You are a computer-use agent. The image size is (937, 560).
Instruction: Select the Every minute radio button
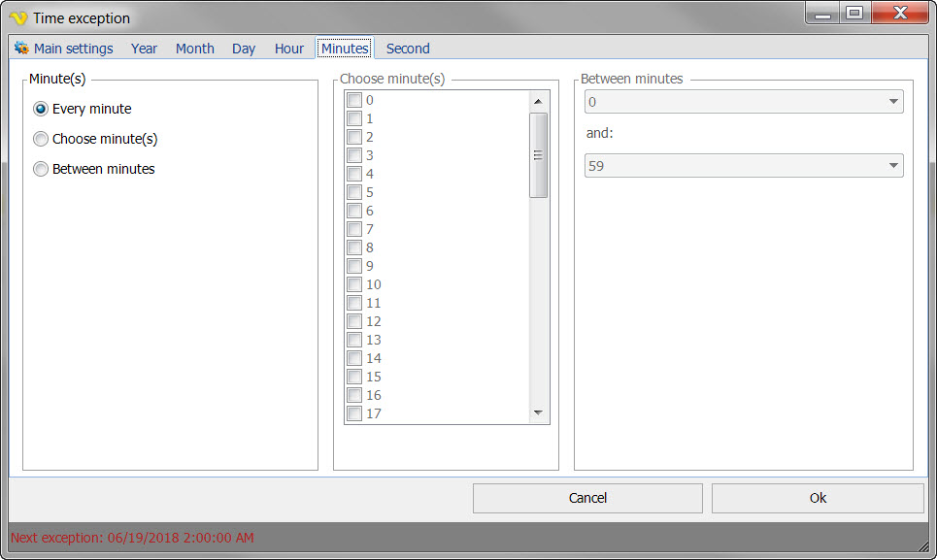coord(41,109)
